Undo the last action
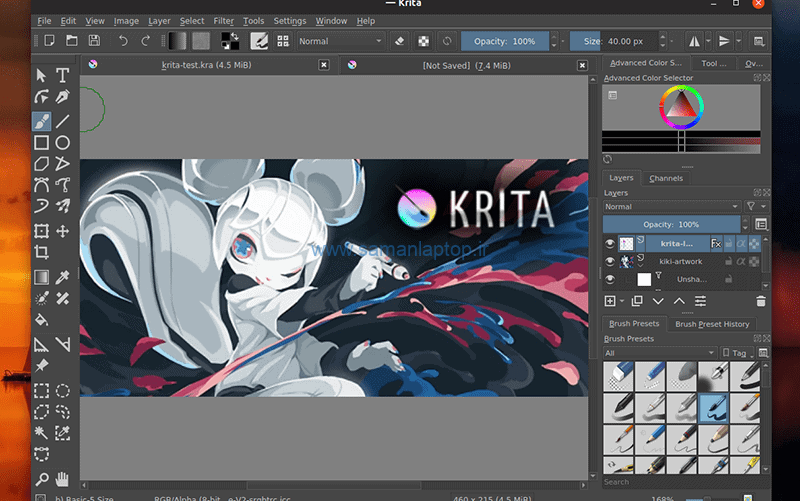 (123, 41)
